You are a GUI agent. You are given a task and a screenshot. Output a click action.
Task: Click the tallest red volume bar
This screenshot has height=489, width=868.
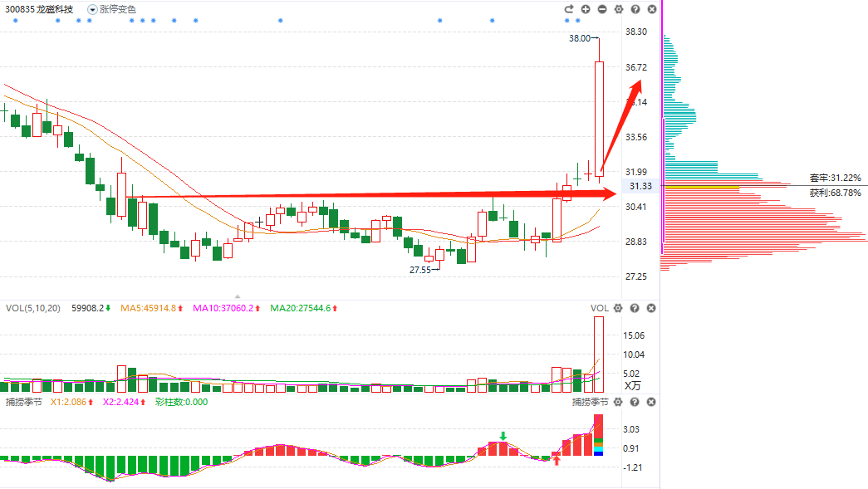pos(598,353)
